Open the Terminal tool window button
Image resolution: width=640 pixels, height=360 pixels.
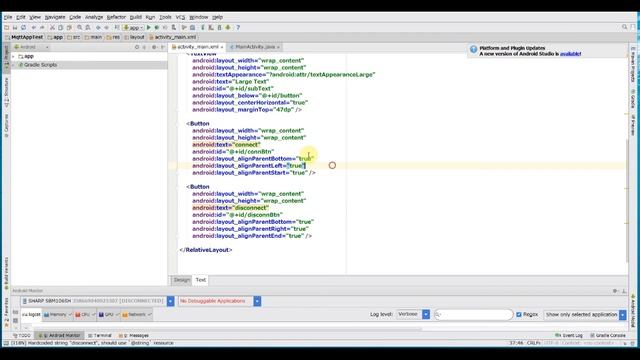(100, 336)
